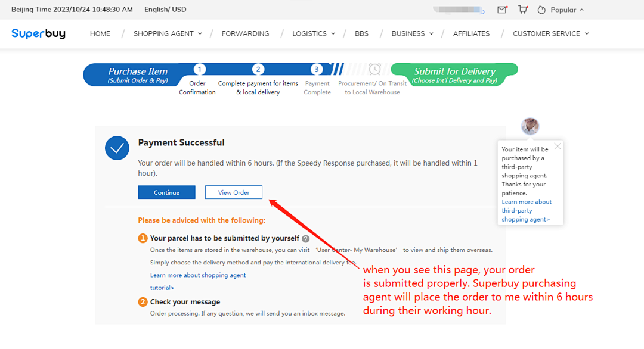
Task: Open the shopping cart icon
Action: (523, 10)
